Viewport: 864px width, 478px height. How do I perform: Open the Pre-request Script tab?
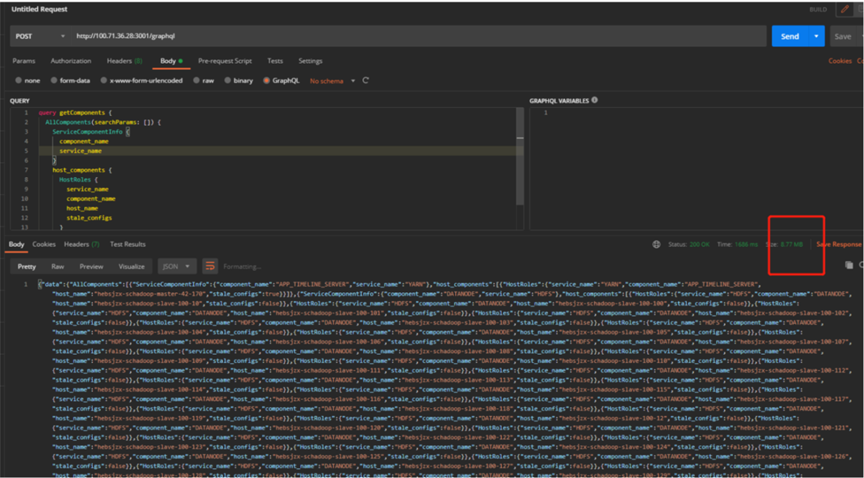[225, 61]
